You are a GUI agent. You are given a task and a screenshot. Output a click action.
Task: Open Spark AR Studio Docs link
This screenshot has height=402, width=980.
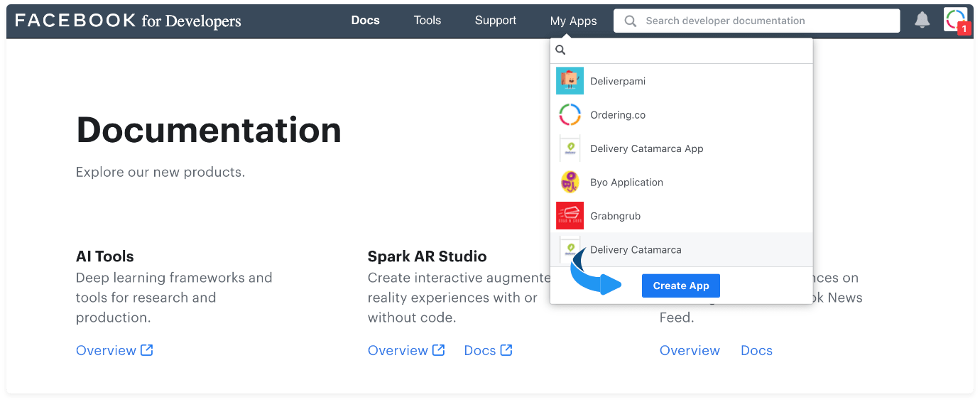coord(479,350)
